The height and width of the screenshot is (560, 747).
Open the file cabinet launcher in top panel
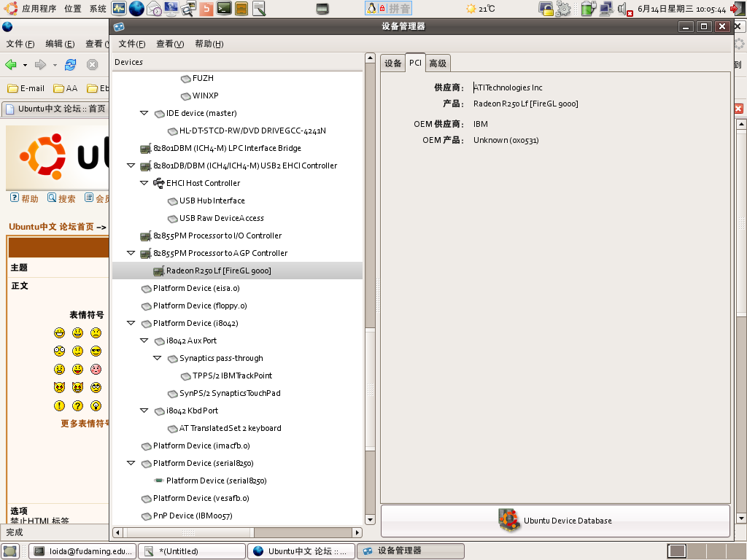pos(241,8)
